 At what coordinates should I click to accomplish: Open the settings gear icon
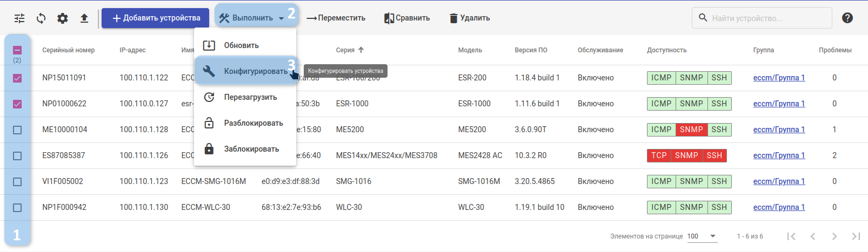click(x=63, y=18)
